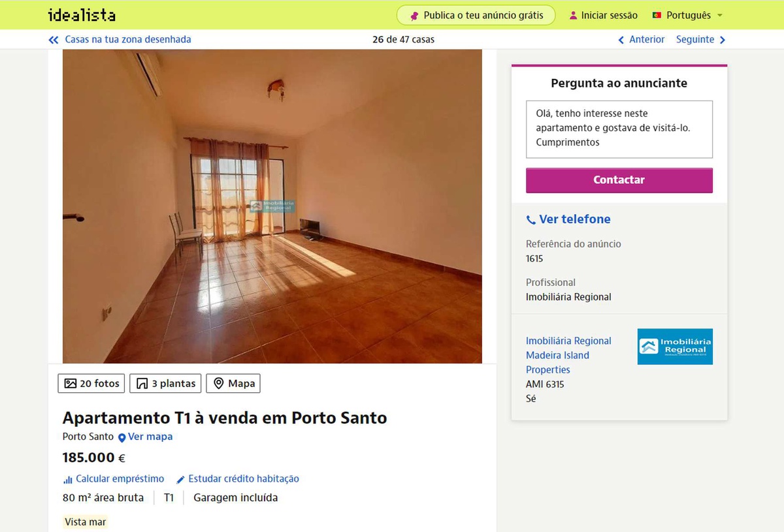Go to the Seguinte listing
Image resolution: width=784 pixels, height=532 pixels.
pyautogui.click(x=701, y=40)
